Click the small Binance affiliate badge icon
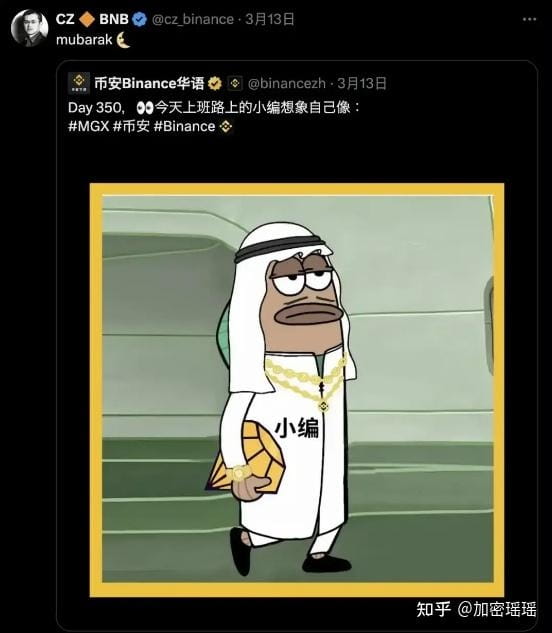Image resolution: width=552 pixels, height=633 pixels. tap(235, 84)
